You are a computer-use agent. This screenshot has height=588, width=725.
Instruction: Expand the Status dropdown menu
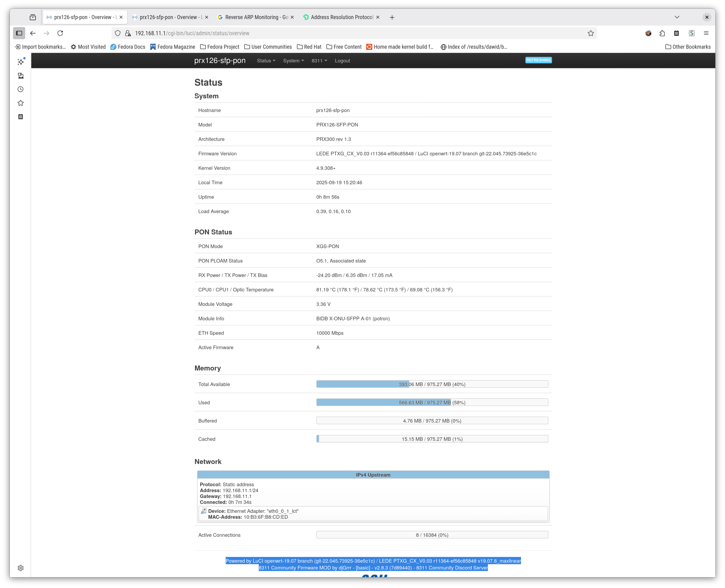266,61
